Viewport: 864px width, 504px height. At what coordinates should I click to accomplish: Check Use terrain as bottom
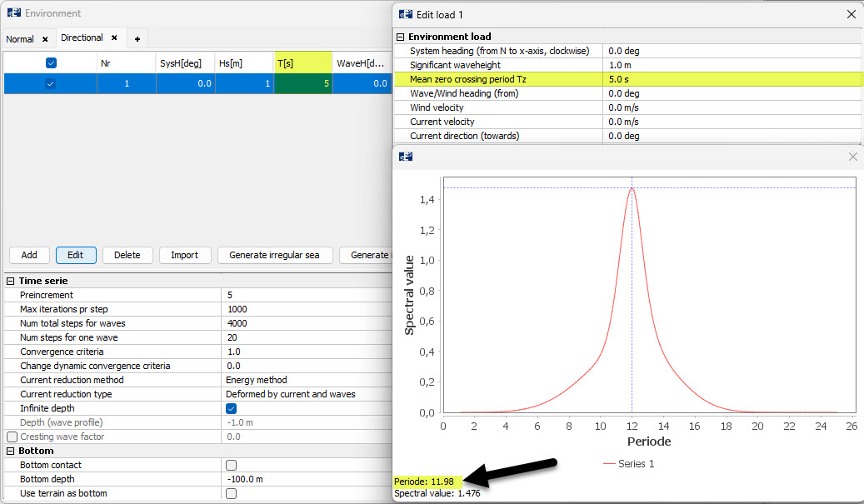click(x=231, y=493)
